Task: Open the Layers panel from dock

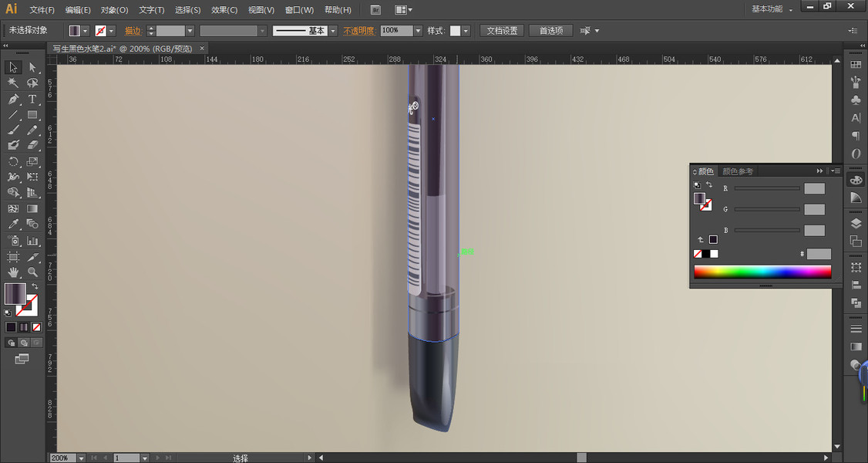Action: tap(856, 223)
